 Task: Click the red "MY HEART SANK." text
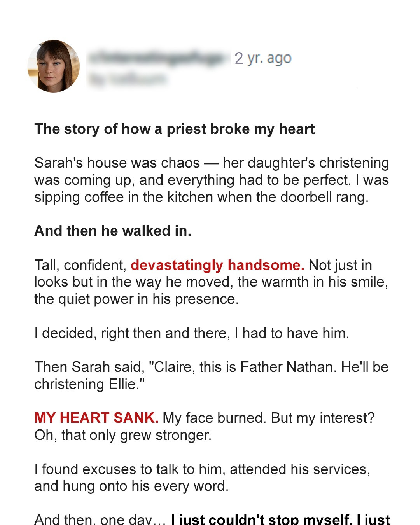pos(96,418)
